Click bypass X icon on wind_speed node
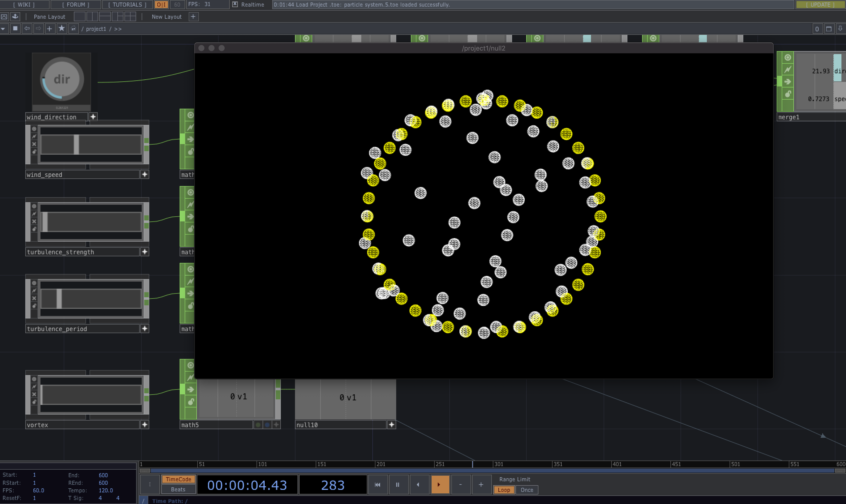Image resolution: width=846 pixels, height=504 pixels. click(x=34, y=144)
